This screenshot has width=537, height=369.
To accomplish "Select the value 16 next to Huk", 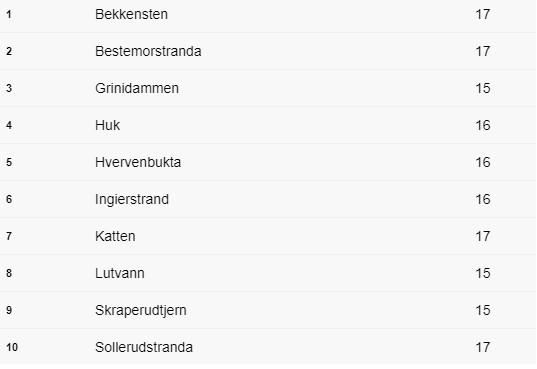I will [483, 125].
